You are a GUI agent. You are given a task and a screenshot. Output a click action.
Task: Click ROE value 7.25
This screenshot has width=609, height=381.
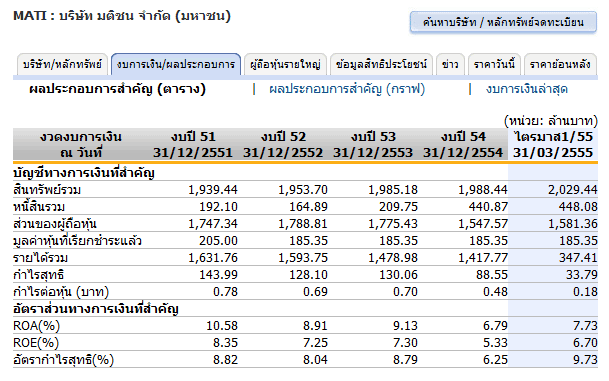coord(315,343)
